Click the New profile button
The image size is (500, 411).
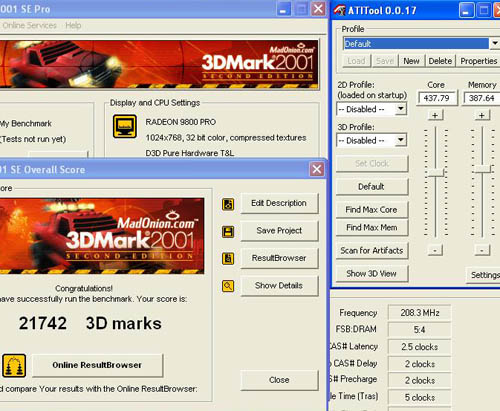pyautogui.click(x=411, y=61)
